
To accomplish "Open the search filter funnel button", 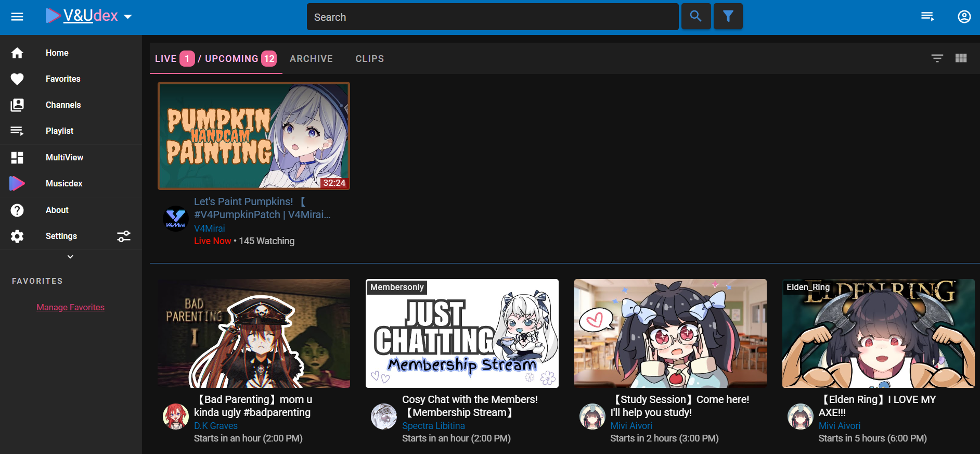I will tap(728, 17).
